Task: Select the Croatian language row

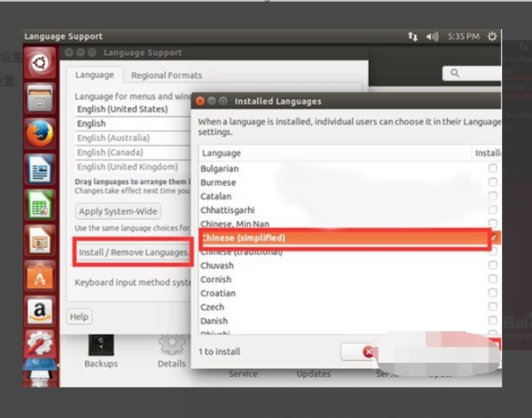Action: (x=350, y=293)
